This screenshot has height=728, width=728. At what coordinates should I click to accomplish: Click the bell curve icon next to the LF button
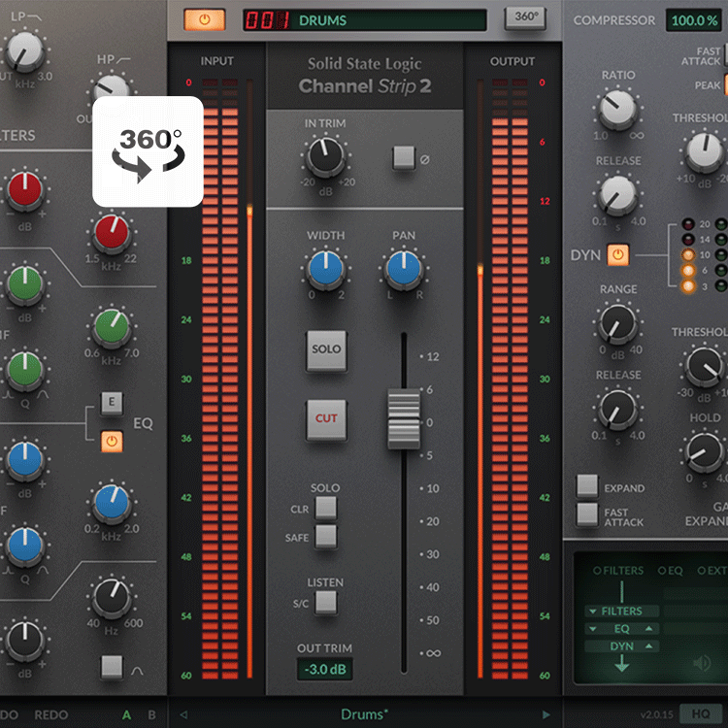coord(137,671)
